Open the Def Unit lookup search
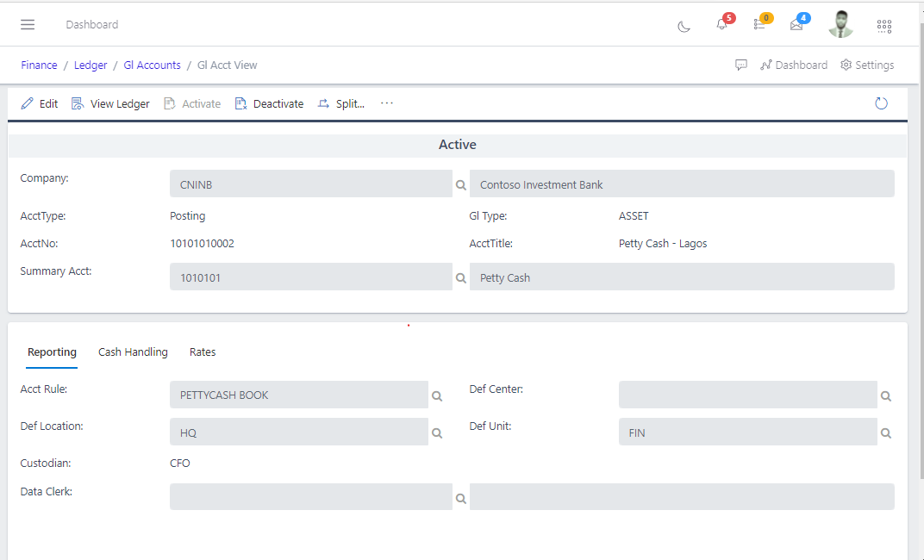The image size is (924, 560). click(x=886, y=432)
